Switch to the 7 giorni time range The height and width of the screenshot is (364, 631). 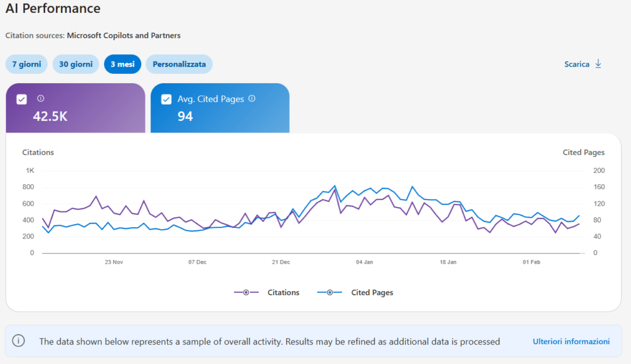[x=26, y=64]
